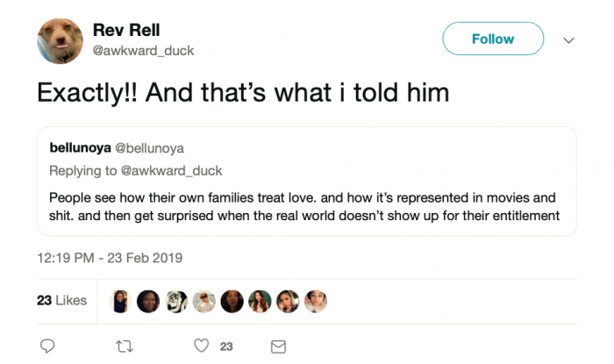This screenshot has width=614, height=364.
Task: Click the @awkward_duck handle under Rev Rell
Action: (143, 50)
